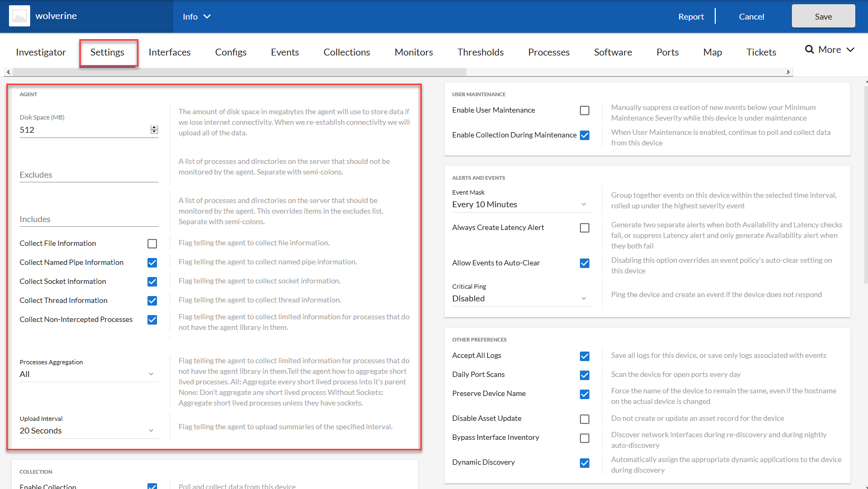The image size is (868, 489).
Task: Enable Collect File Information checkbox
Action: 152,244
